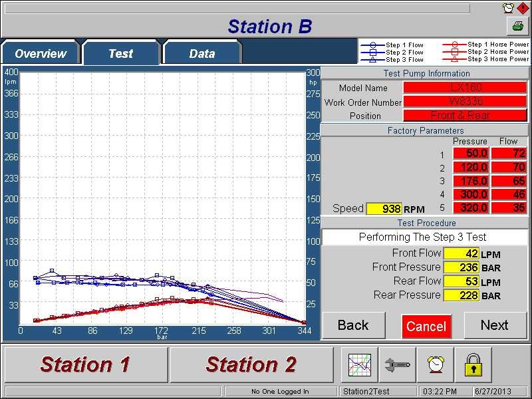Switch to Station 1

[x=85, y=364]
